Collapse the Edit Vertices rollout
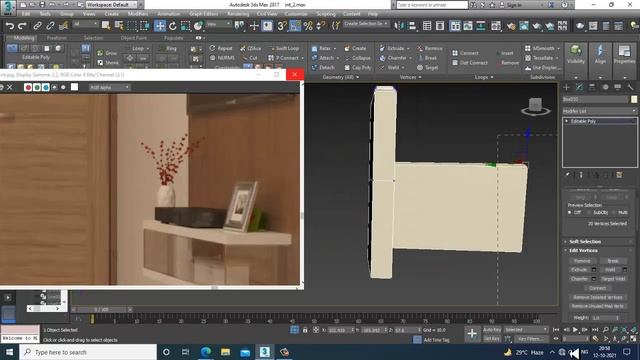The width and height of the screenshot is (640, 360). click(x=583, y=251)
